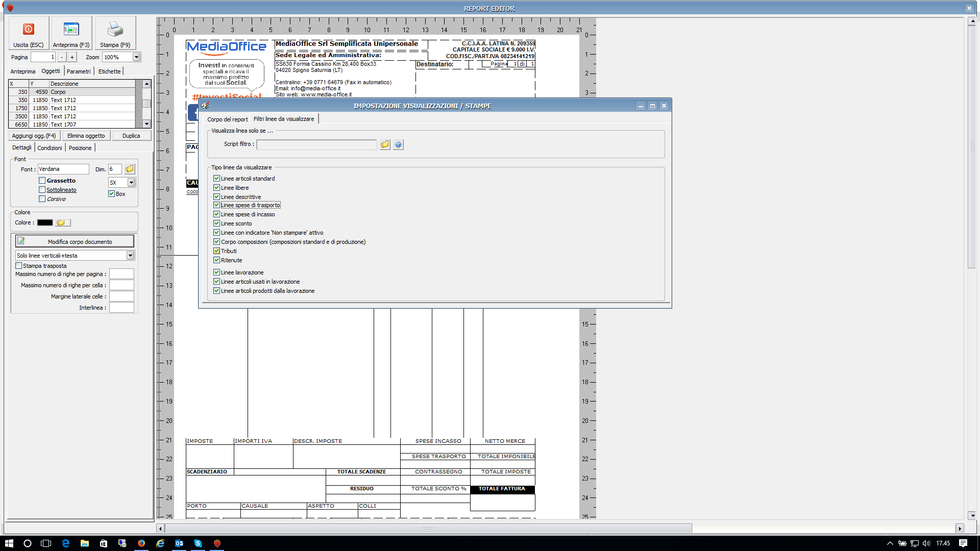The image size is (980, 551).
Task: Uncheck Linee lavorazione checkbox
Action: (x=216, y=272)
